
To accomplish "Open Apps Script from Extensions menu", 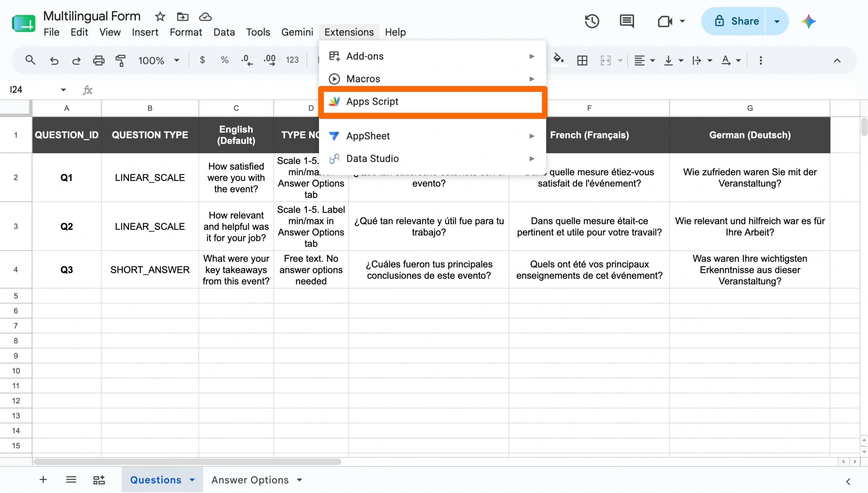I will pos(432,102).
